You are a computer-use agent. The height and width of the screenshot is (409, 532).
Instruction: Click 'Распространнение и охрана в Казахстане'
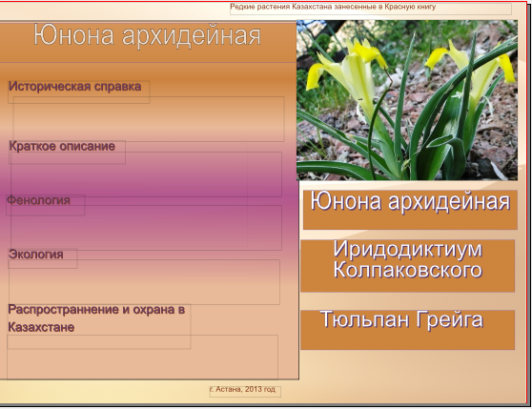pyautogui.click(x=96, y=318)
